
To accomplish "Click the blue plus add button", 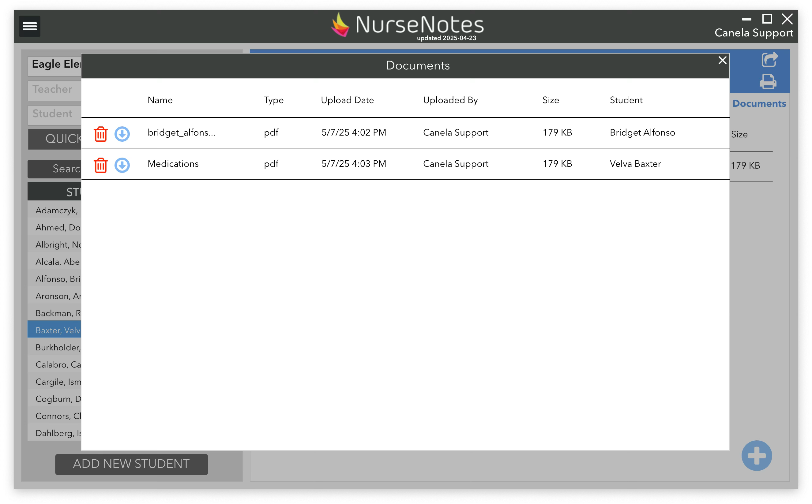I will click(x=756, y=456).
